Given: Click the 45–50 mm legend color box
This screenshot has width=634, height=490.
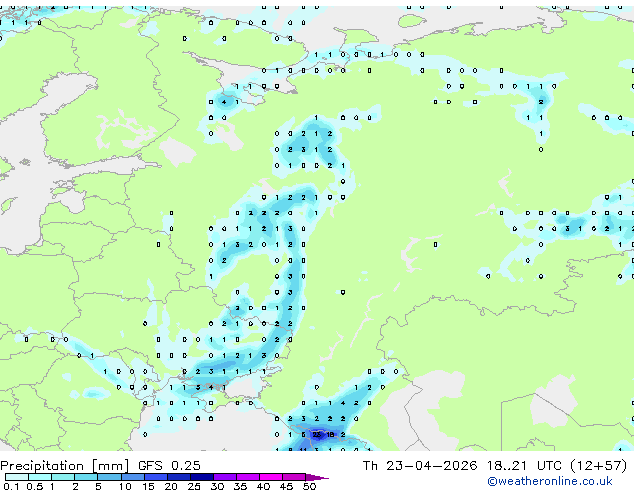Looking at the screenshot, I should [294, 477].
